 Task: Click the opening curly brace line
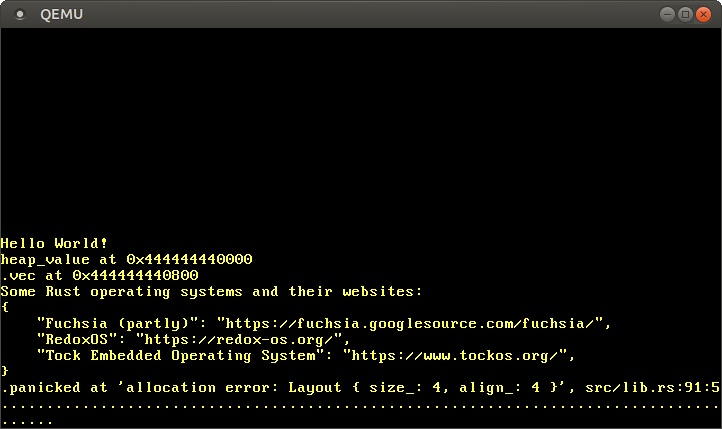pos(5,307)
